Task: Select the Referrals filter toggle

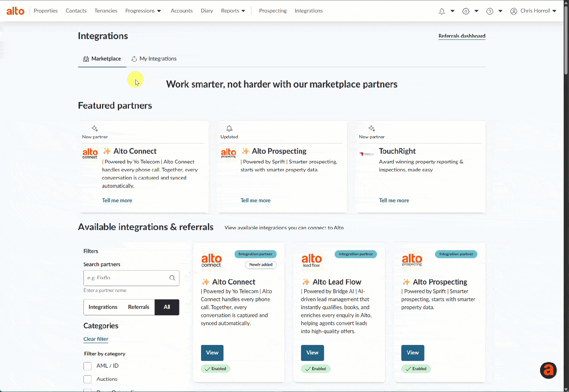Action: (x=138, y=307)
